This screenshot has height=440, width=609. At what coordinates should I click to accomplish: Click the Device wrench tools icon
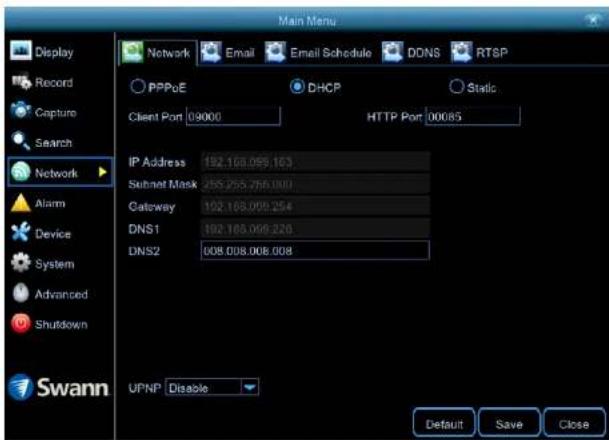pyautogui.click(x=21, y=232)
